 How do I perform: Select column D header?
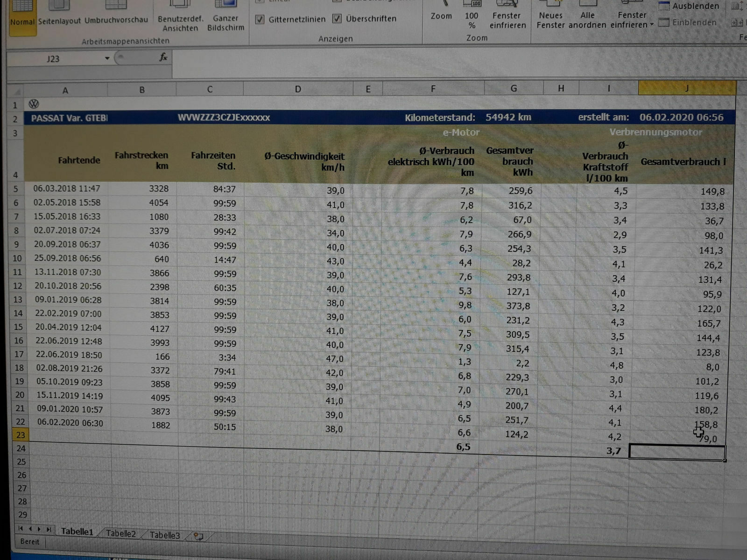[298, 89]
